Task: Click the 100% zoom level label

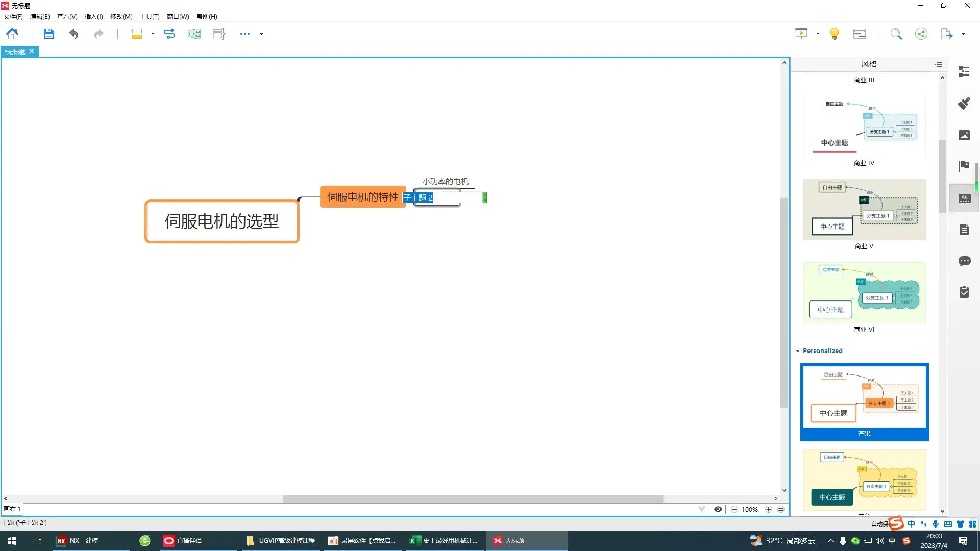Action: click(x=750, y=509)
